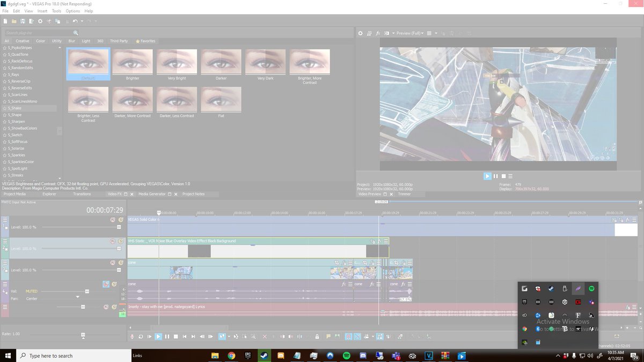Screen dimensions: 644x362
Task: Click the Rate slider handle
Action: tap(83, 334)
